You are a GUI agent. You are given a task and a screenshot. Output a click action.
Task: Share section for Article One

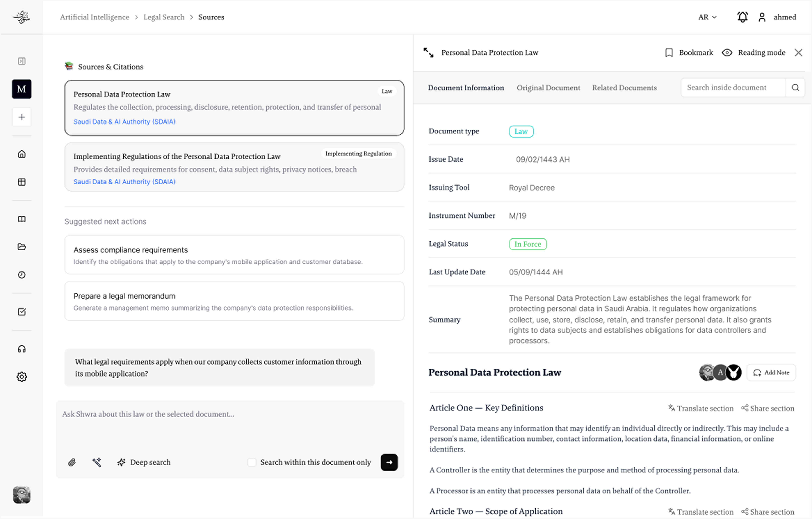click(x=768, y=409)
